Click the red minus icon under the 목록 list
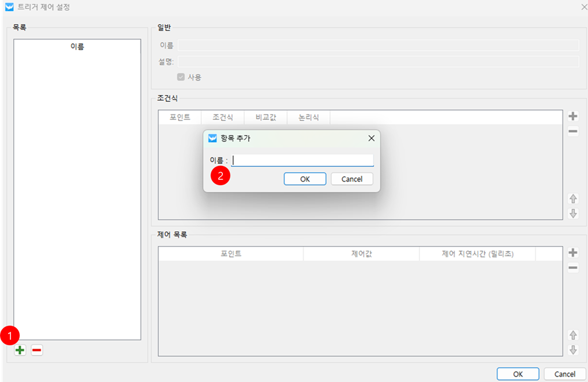The image size is (588, 382). pos(37,350)
